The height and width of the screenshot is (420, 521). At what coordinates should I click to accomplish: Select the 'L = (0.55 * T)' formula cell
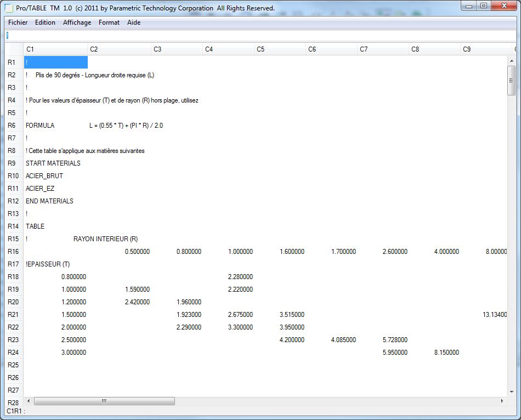coord(126,126)
